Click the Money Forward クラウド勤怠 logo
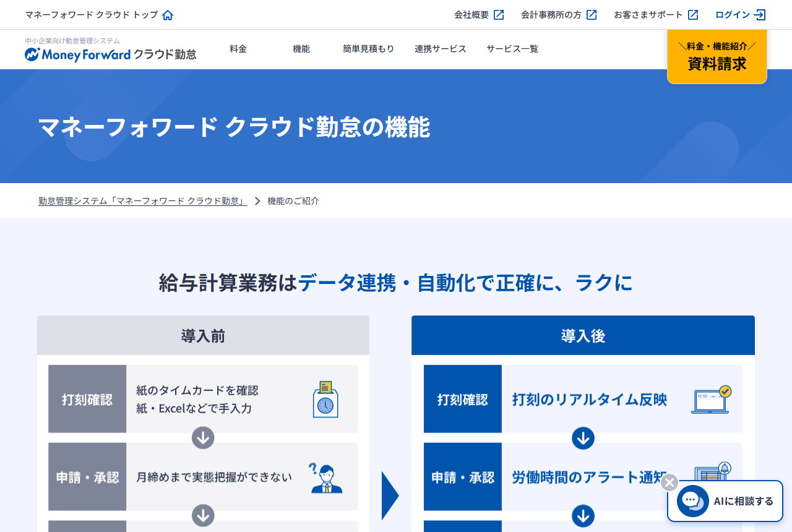792x532 pixels. pyautogui.click(x=111, y=54)
